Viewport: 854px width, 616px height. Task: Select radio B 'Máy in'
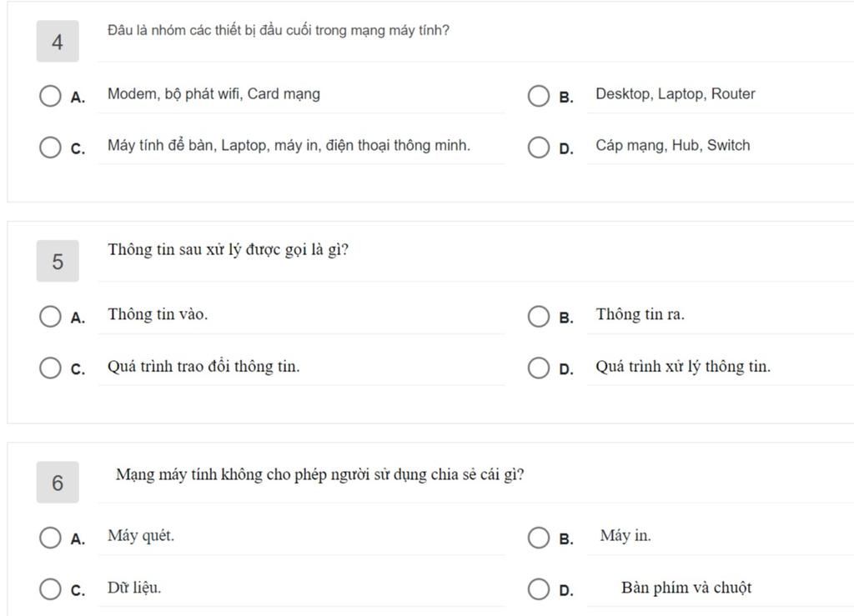tap(539, 538)
